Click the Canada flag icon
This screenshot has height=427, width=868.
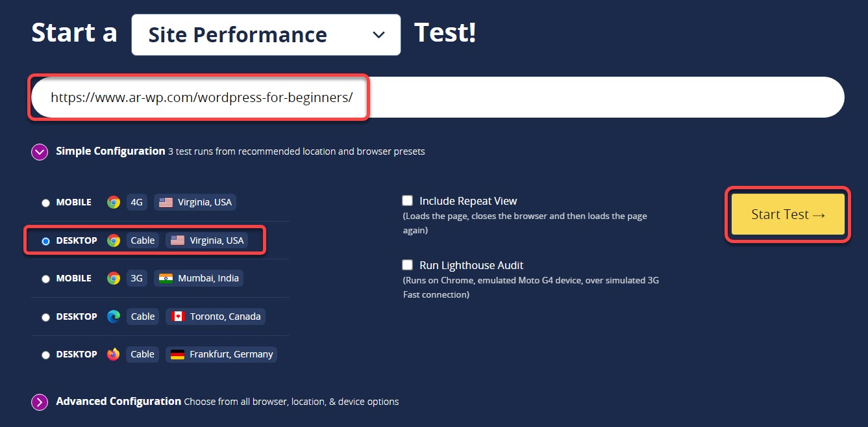point(177,317)
